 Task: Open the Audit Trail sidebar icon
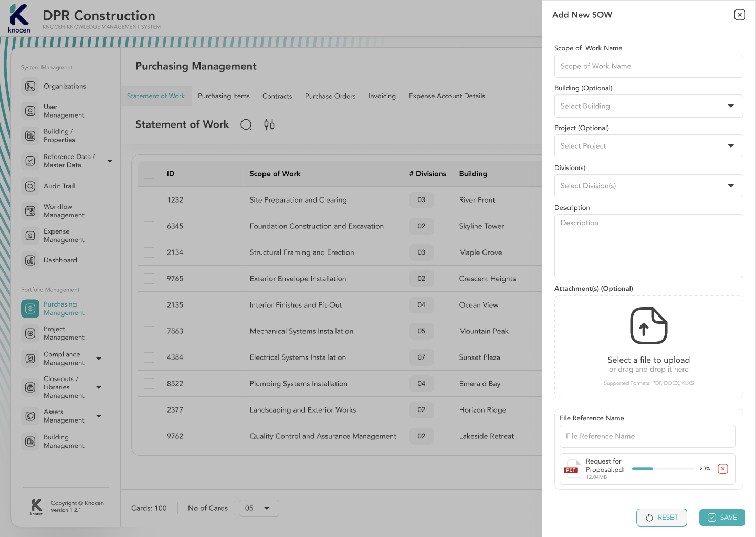point(30,186)
